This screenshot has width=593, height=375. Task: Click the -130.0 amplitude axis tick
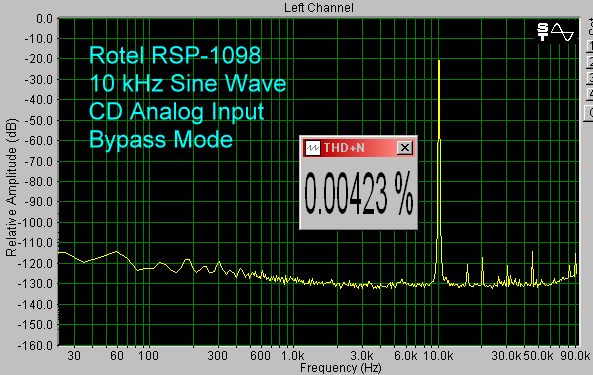click(x=36, y=284)
